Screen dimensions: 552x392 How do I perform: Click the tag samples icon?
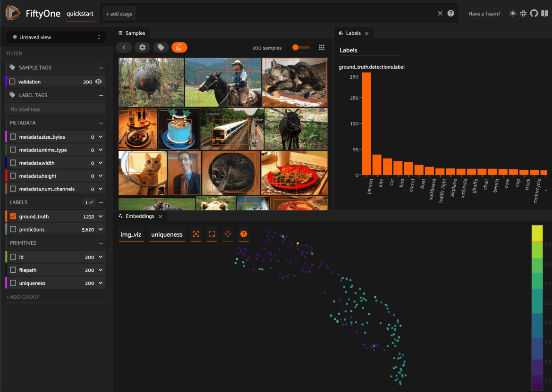(161, 48)
